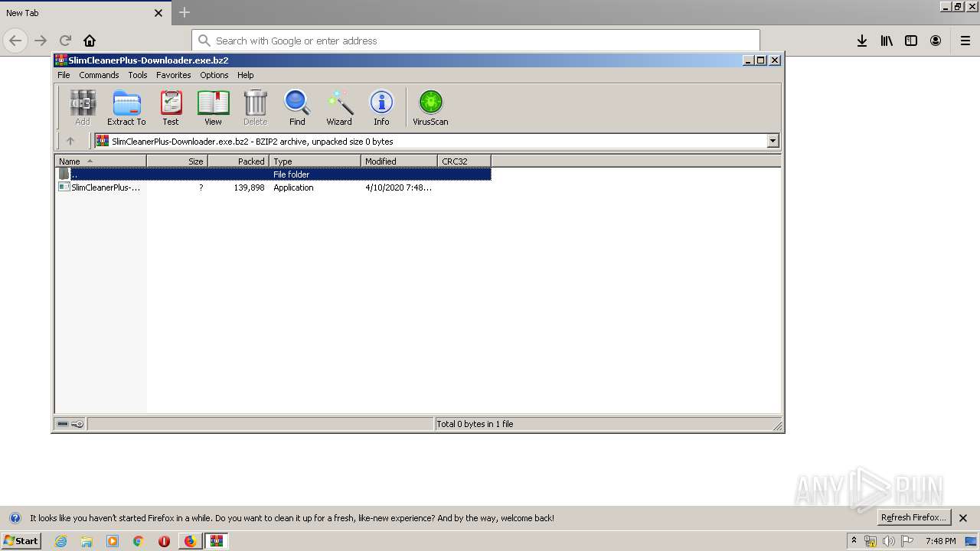
Task: Click Firefox home icon
Action: pyautogui.click(x=90, y=41)
